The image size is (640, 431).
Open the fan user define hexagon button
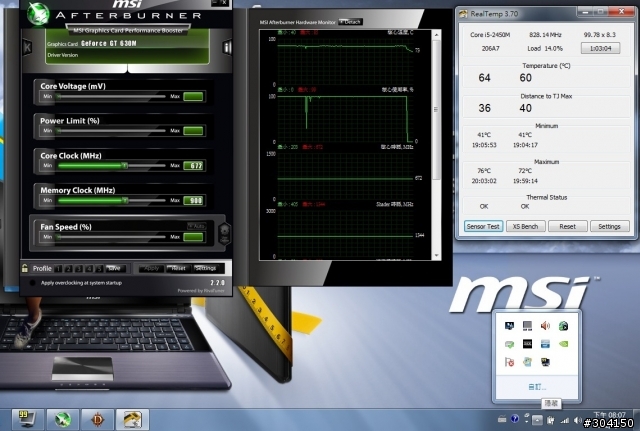[x=224, y=233]
